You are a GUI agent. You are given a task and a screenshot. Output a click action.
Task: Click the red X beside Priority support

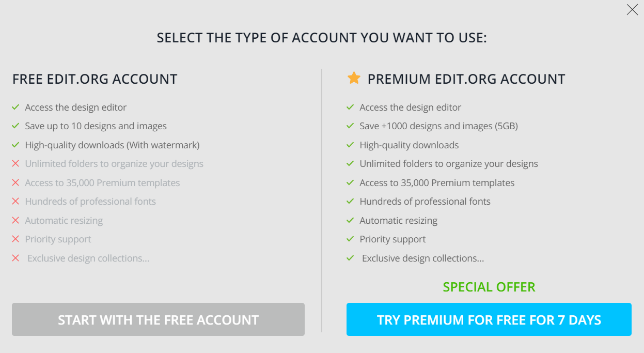click(x=15, y=239)
